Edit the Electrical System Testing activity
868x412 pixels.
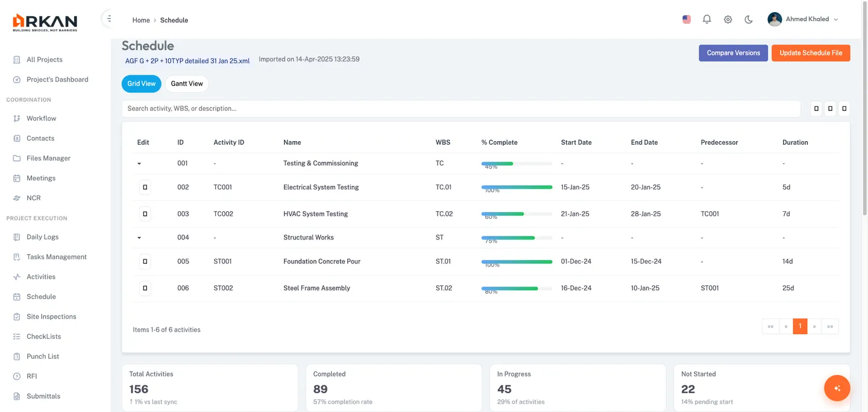[x=145, y=187]
